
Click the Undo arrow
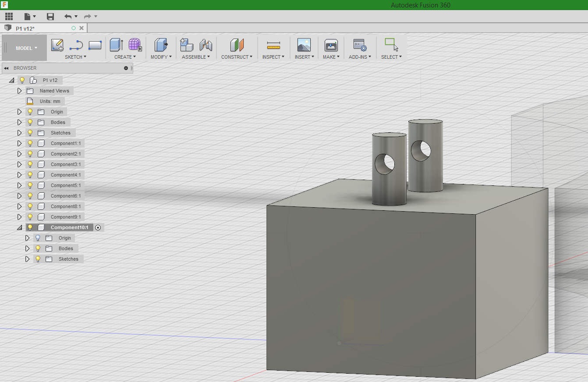[68, 17]
